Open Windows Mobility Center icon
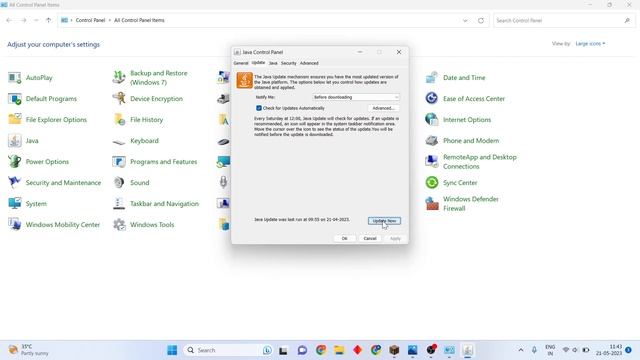Screen dimensions: 640x360 point(15,224)
